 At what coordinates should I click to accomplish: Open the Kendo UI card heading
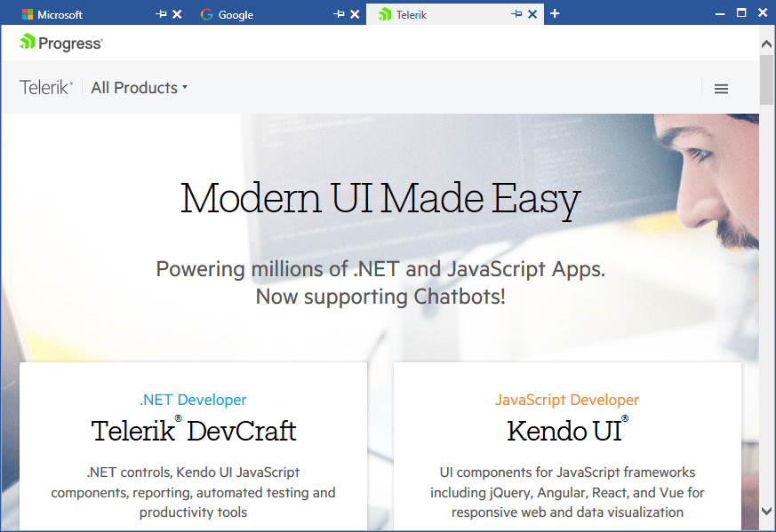(568, 430)
